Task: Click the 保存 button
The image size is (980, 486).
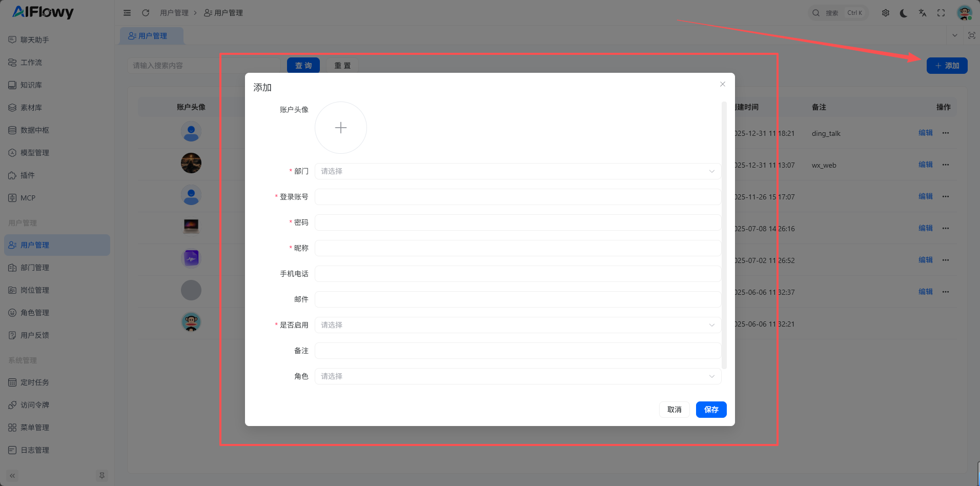Action: [711, 410]
